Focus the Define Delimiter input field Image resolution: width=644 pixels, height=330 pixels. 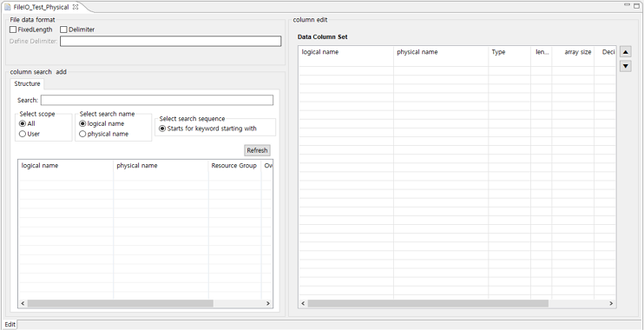[x=170, y=41]
